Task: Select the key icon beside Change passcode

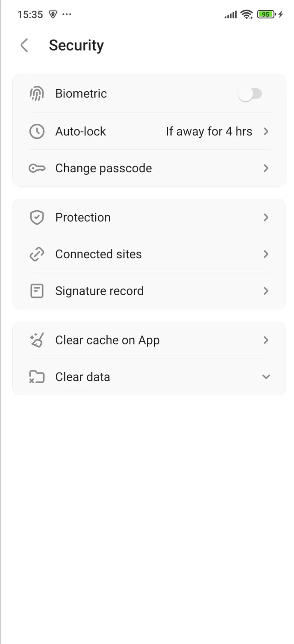Action: click(x=37, y=168)
